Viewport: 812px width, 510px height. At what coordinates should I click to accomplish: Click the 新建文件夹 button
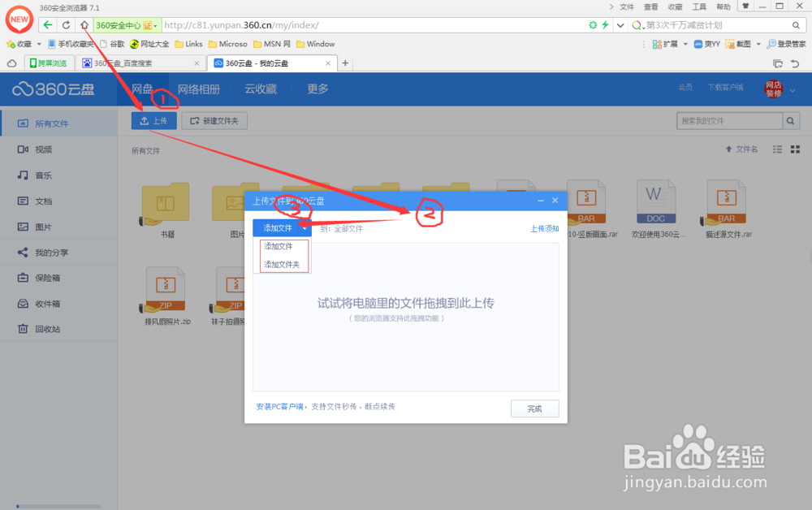click(214, 121)
